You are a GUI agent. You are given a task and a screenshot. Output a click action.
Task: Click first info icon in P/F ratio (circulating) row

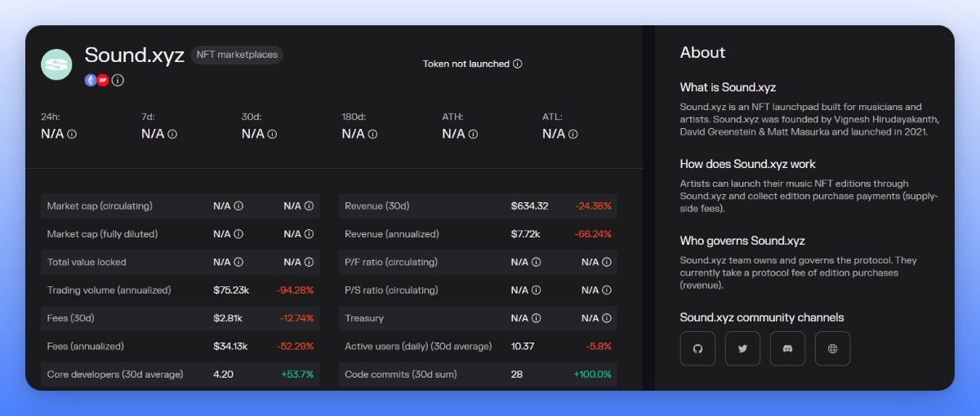pyautogui.click(x=536, y=263)
